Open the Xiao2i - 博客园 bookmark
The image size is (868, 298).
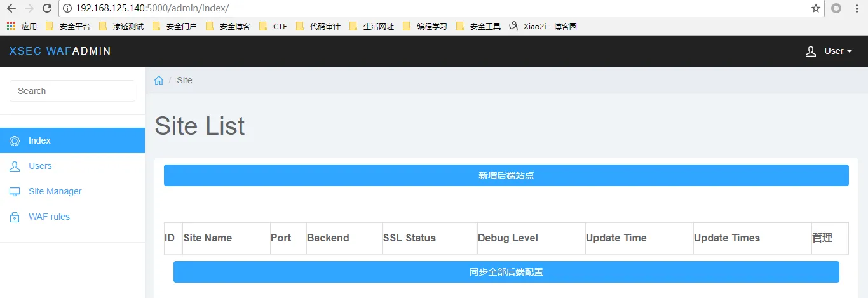click(x=543, y=27)
